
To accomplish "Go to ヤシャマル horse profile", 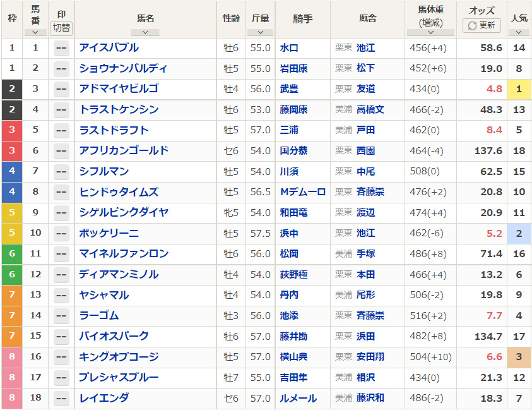I will click(x=104, y=295).
